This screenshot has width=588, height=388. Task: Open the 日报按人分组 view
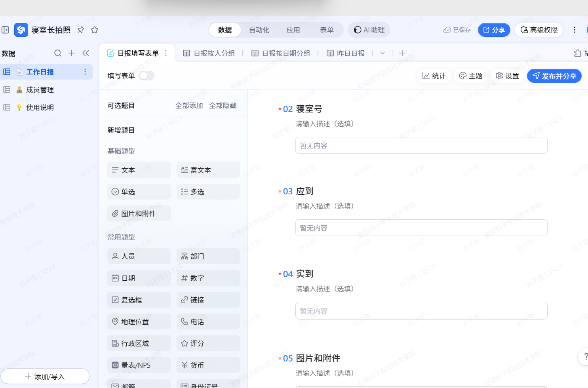click(209, 53)
